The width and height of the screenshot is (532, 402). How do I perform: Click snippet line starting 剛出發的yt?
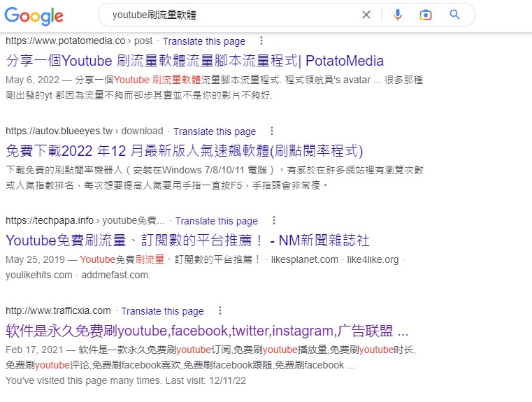(x=139, y=95)
